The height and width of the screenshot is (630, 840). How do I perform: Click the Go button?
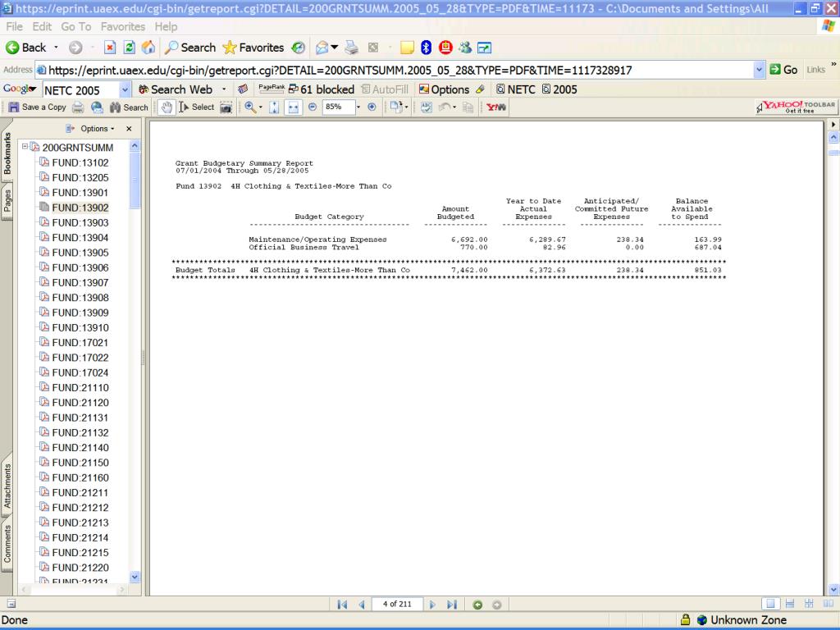point(783,70)
